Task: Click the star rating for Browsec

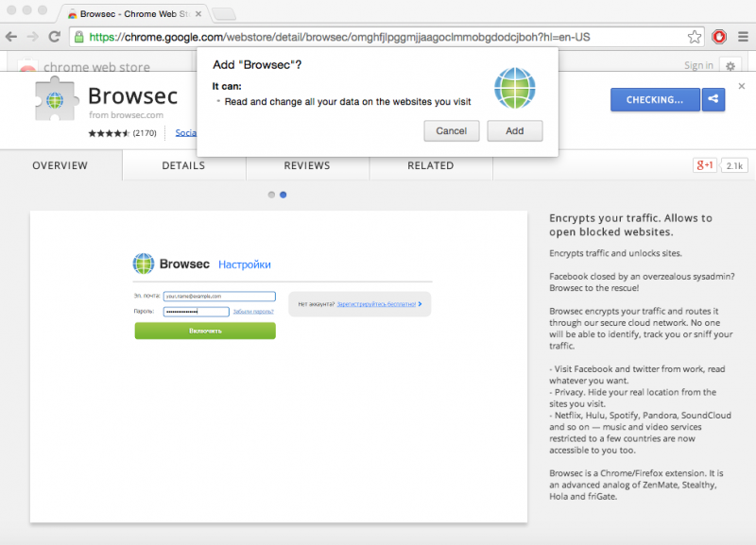Action: point(109,133)
